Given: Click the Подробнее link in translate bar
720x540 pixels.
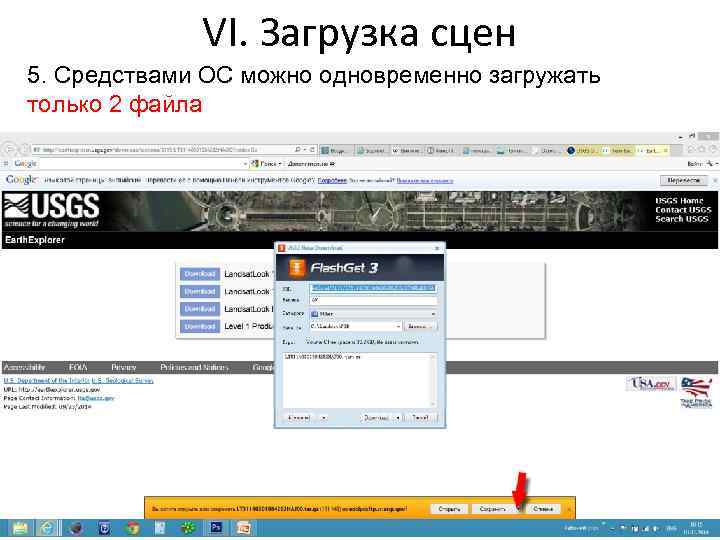Looking at the screenshot, I should [332, 180].
